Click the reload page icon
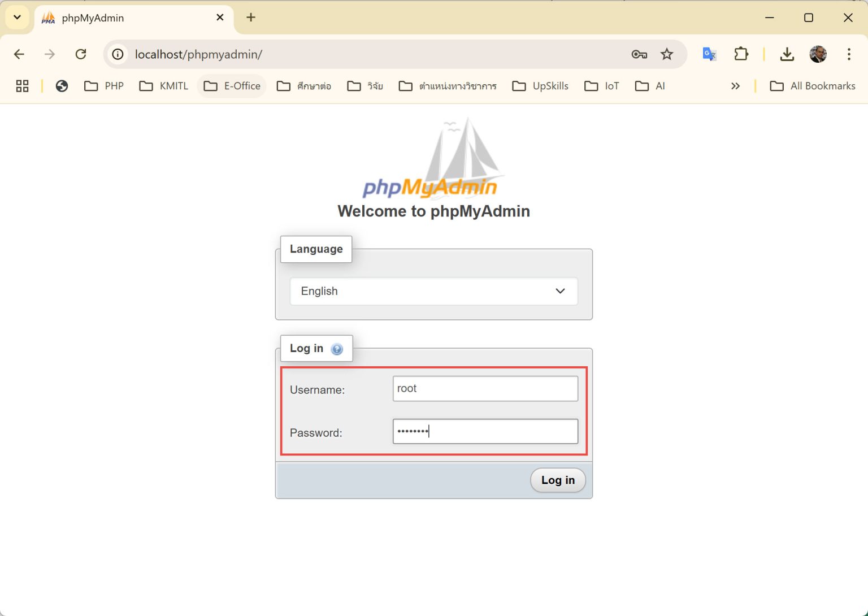Viewport: 868px width, 616px height. coord(81,54)
